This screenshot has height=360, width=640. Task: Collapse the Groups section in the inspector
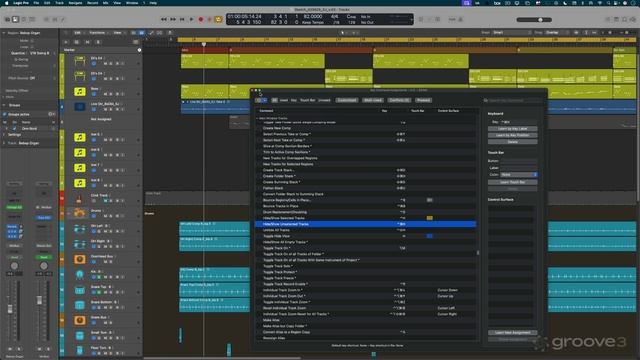[x=4, y=105]
